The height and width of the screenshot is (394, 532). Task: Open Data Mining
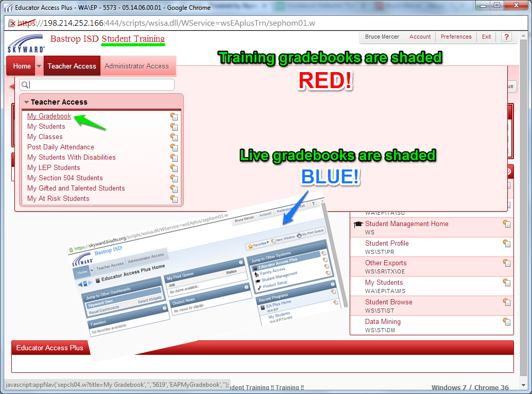[383, 322]
